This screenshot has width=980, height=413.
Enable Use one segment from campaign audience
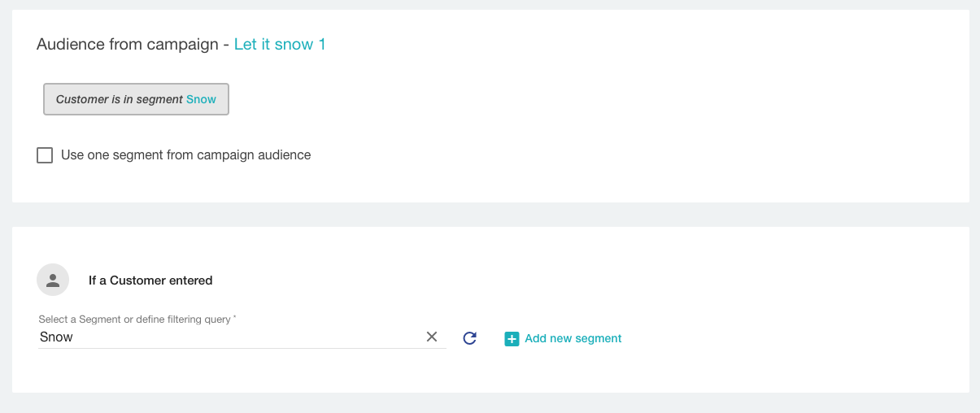[x=45, y=155]
